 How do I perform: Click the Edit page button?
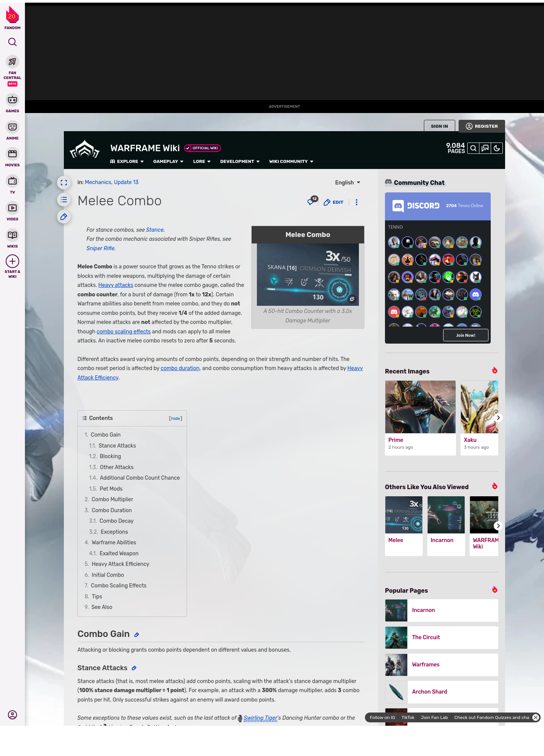[x=334, y=202]
